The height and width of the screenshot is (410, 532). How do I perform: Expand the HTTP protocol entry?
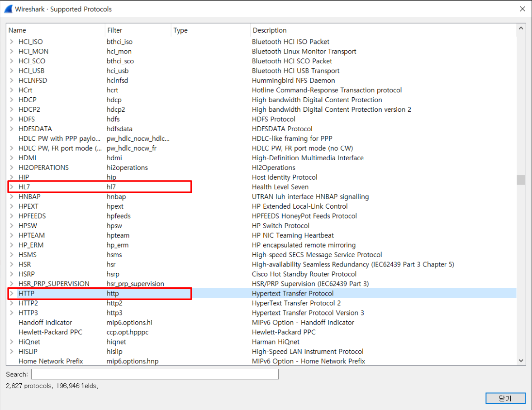[12, 293]
